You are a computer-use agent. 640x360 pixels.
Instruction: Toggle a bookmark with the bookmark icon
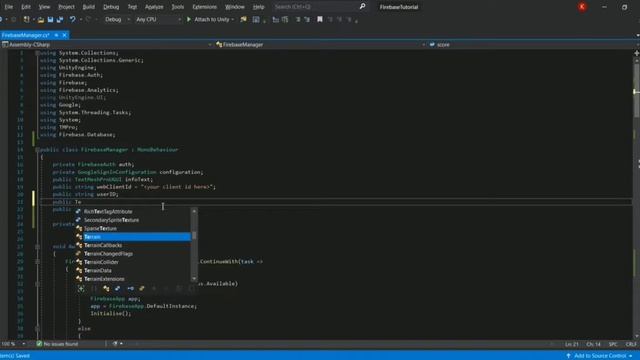tap(320, 19)
